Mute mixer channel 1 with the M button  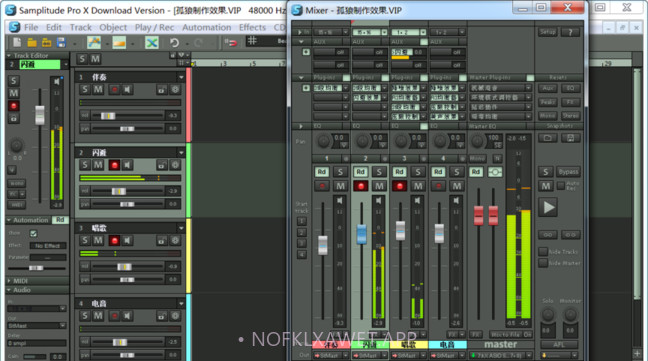[x=340, y=186]
